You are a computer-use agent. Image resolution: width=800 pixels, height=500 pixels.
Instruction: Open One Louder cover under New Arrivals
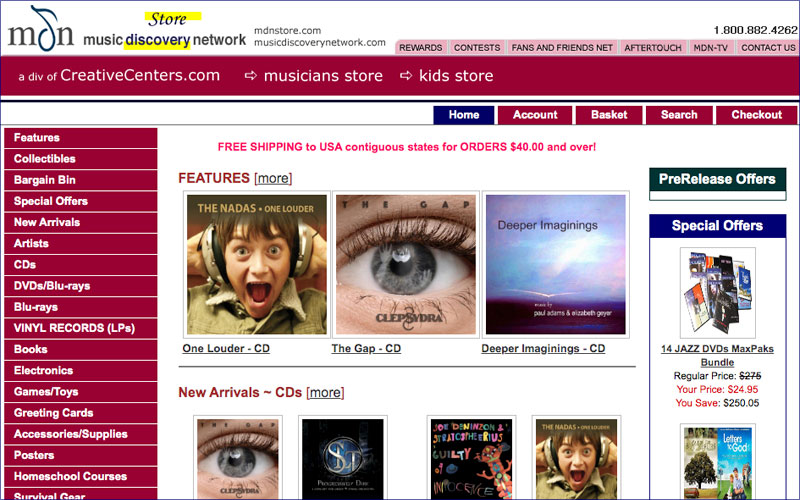[577, 458]
